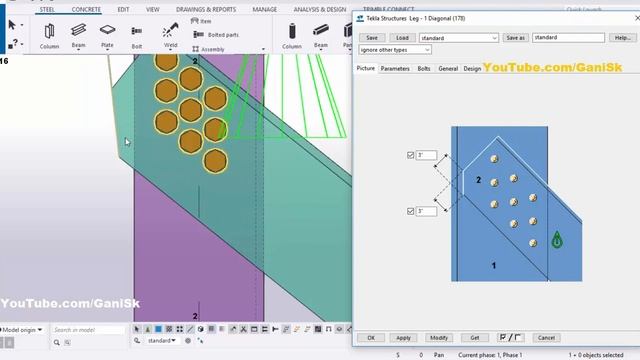Click the T-shaped bracket switch icon
Image resolution: width=640 pixels, height=360 pixels.
point(276,329)
